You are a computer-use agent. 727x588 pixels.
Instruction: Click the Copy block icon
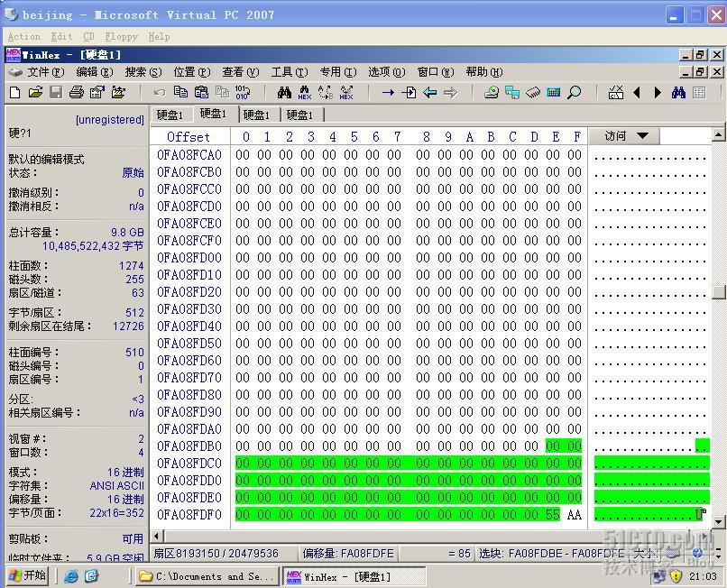coord(180,92)
